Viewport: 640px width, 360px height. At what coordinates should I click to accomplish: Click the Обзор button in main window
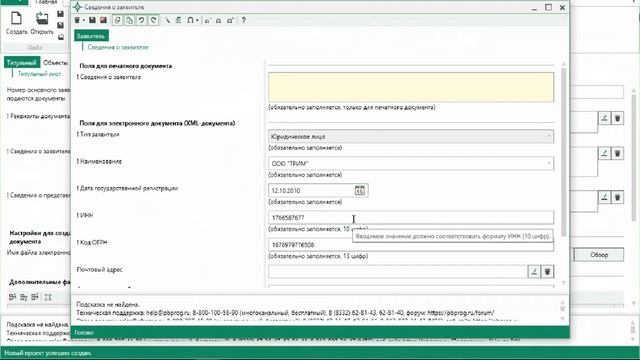(599, 255)
